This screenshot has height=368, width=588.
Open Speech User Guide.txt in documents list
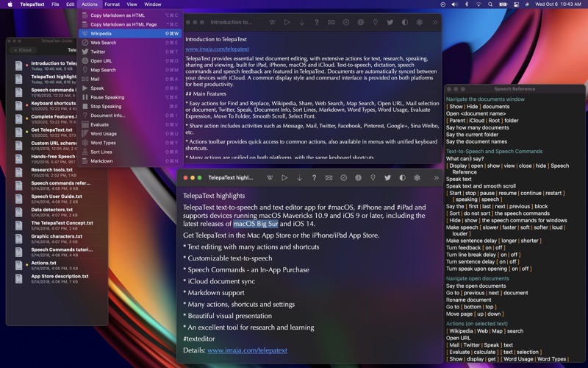pyautogui.click(x=57, y=199)
